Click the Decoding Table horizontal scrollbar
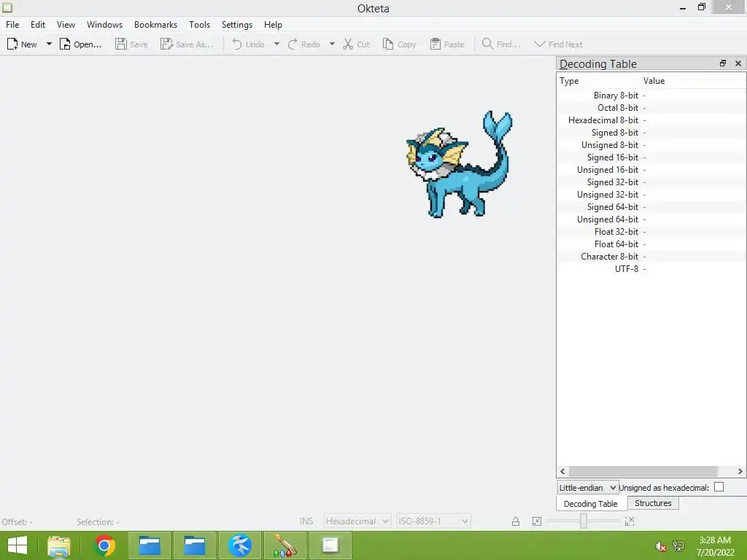This screenshot has height=560, width=747. 643,471
